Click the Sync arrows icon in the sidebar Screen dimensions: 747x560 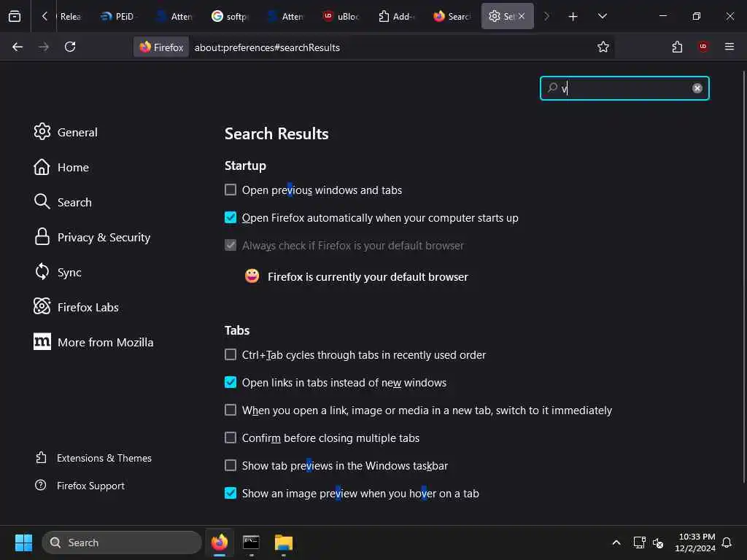pos(42,271)
